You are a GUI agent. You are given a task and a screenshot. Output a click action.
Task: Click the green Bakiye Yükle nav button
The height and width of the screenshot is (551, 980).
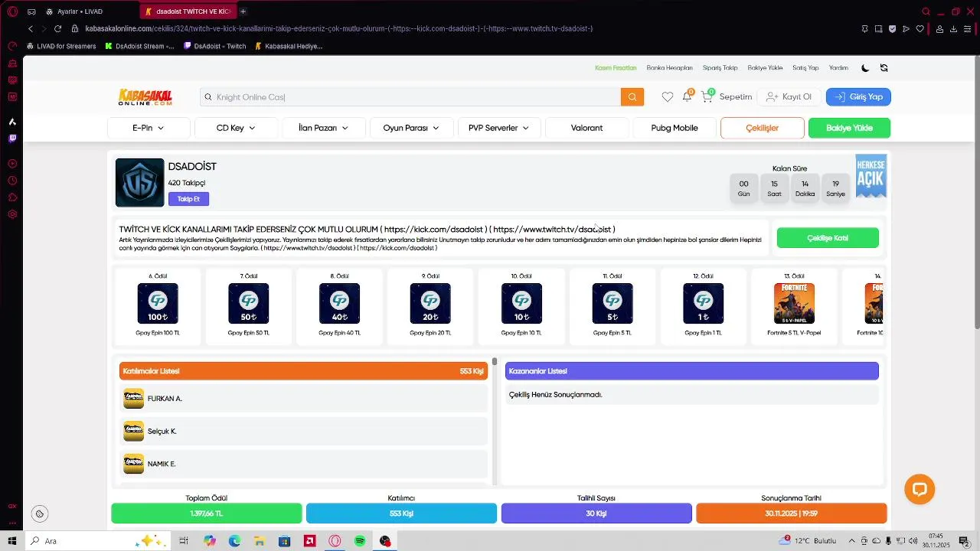pyautogui.click(x=849, y=128)
